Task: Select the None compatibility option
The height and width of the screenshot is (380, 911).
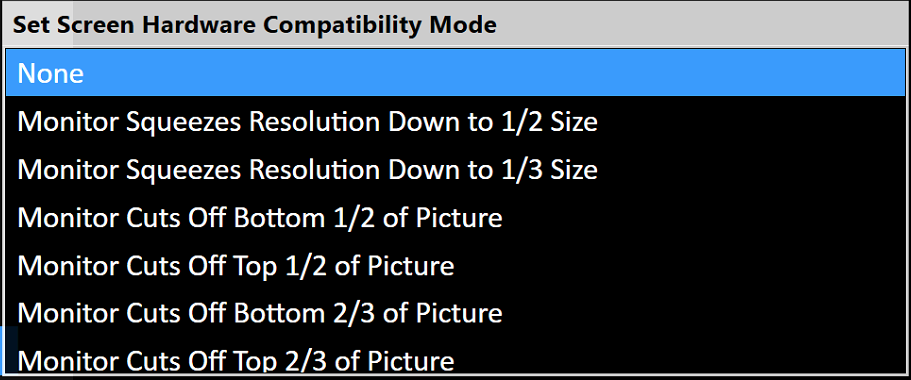Action: click(x=456, y=73)
